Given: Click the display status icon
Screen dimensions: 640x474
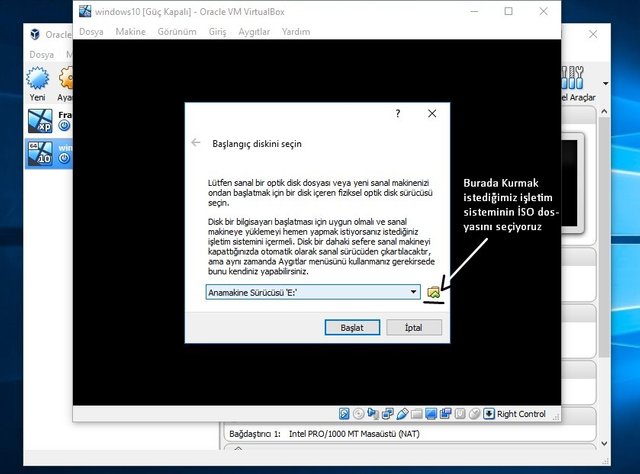Looking at the screenshot, I should (431, 414).
